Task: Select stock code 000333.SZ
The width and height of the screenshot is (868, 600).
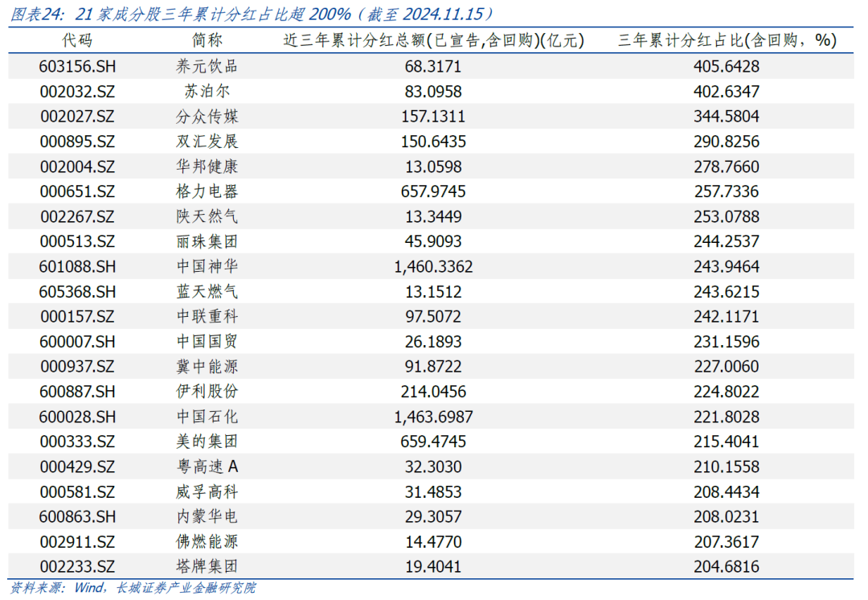Action: [x=77, y=442]
